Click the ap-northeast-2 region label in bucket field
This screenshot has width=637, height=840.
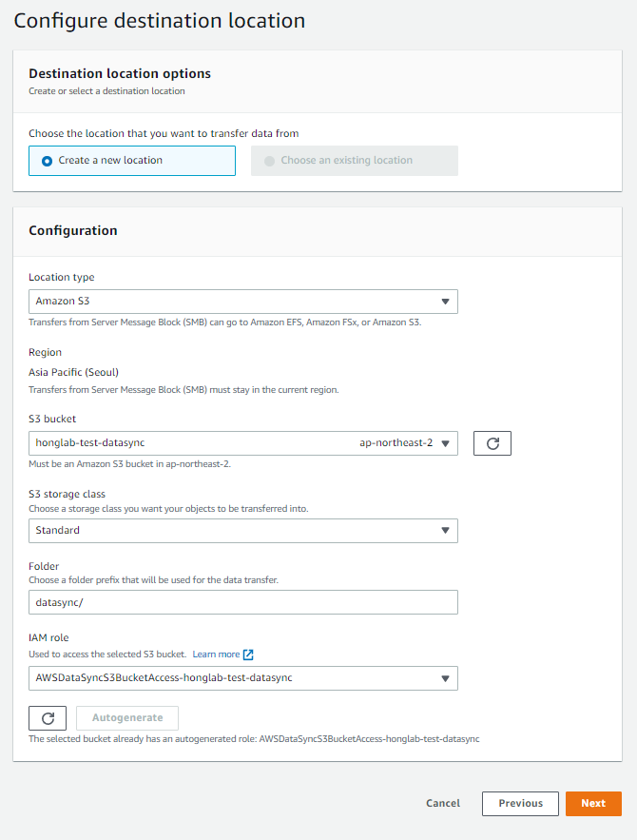[x=396, y=443]
